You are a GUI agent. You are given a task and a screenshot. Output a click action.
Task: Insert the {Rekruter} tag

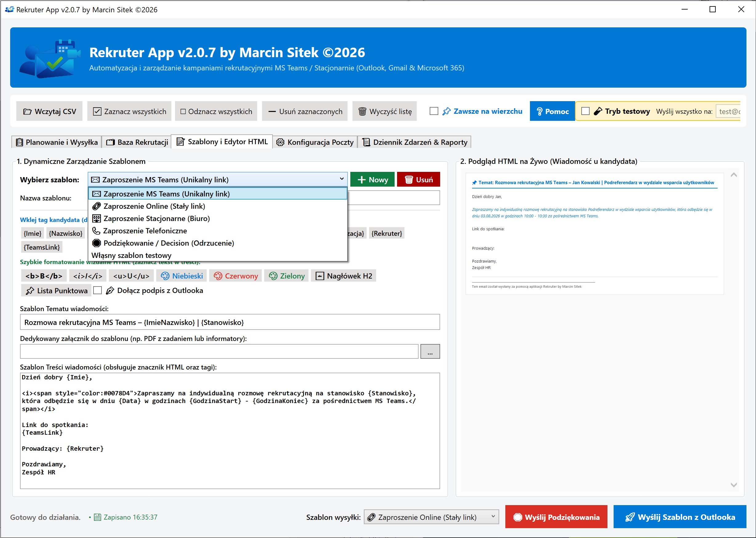[x=386, y=233]
